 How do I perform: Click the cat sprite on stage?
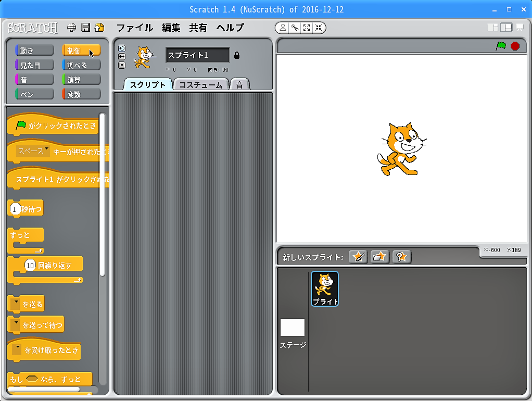(402, 149)
